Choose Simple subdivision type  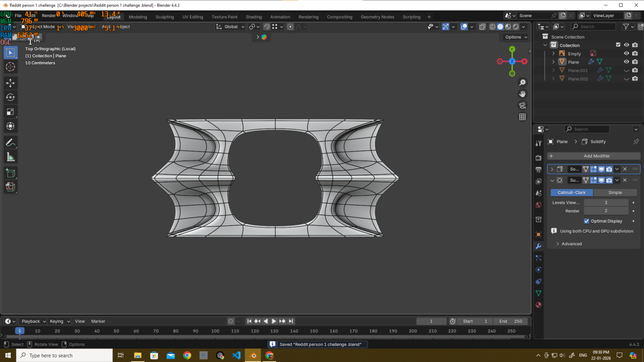tap(615, 193)
